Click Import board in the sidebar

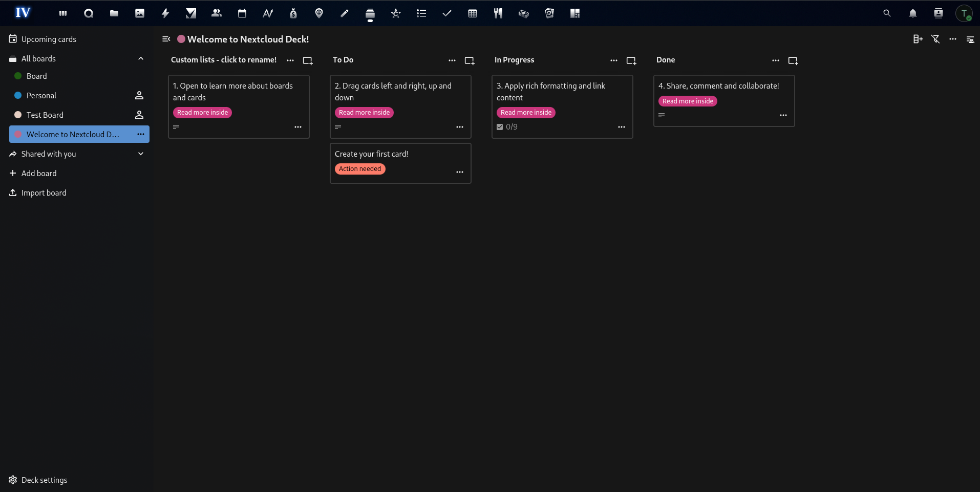(44, 193)
